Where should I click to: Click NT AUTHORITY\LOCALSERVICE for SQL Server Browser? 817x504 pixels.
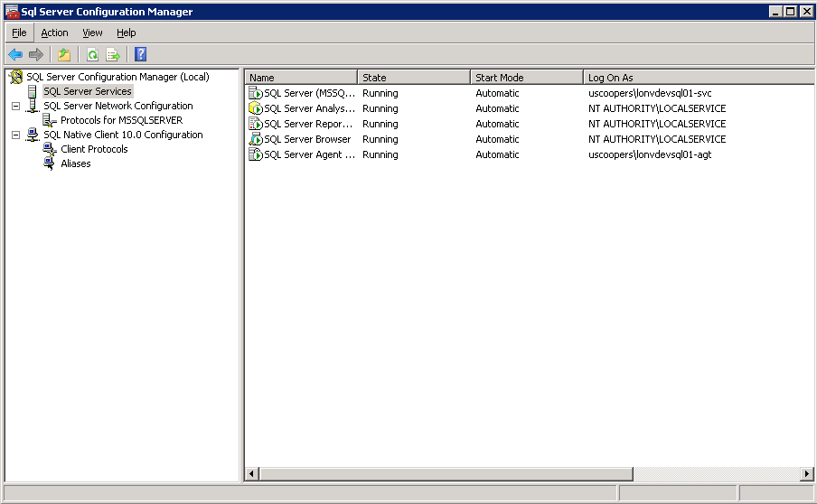pos(657,139)
